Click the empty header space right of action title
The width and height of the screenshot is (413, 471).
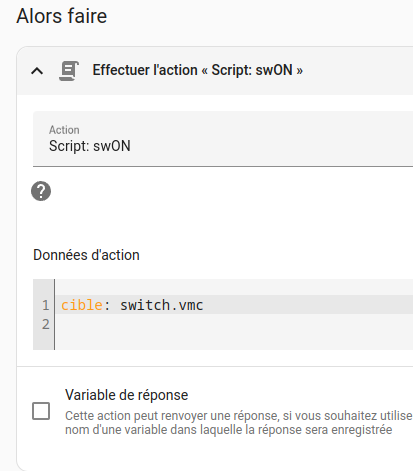coord(358,71)
